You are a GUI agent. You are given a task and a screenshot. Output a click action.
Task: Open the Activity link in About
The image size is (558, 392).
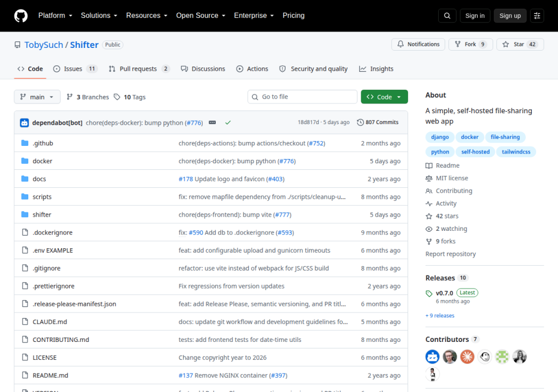tap(441, 204)
